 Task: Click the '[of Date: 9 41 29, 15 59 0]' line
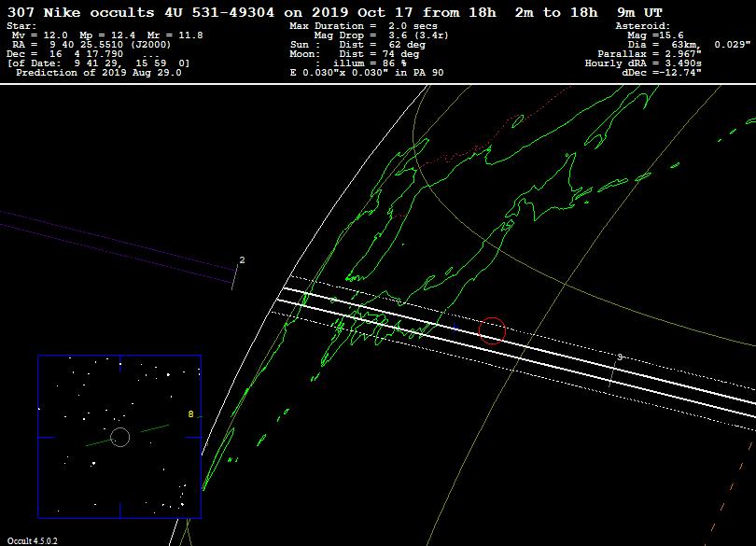click(x=98, y=63)
